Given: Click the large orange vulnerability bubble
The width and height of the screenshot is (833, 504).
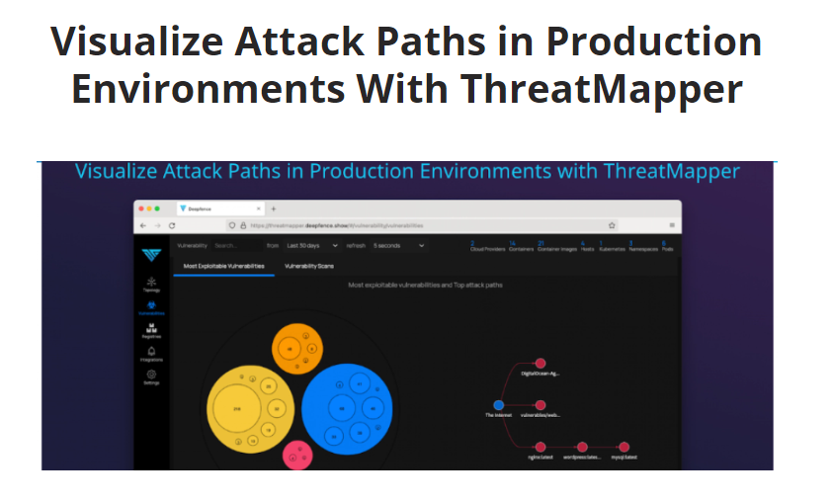Looking at the screenshot, I should tap(297, 349).
